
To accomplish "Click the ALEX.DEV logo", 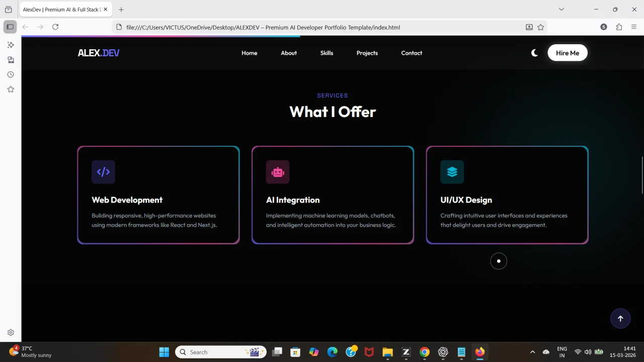I will tap(99, 53).
